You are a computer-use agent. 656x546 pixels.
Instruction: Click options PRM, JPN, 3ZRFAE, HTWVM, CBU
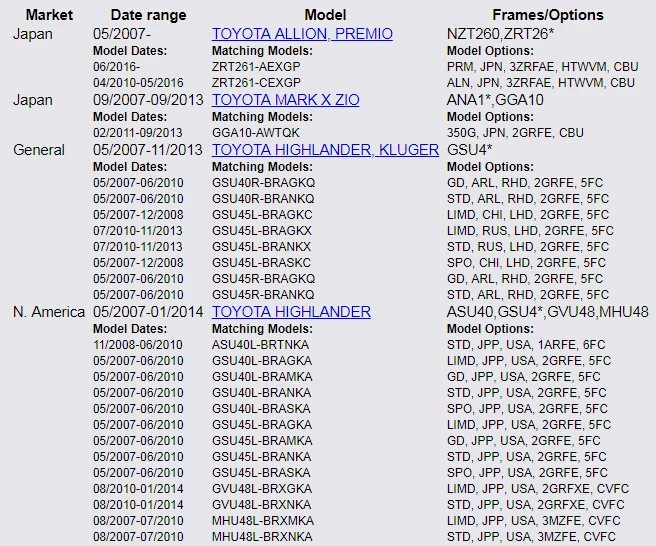pos(543,67)
